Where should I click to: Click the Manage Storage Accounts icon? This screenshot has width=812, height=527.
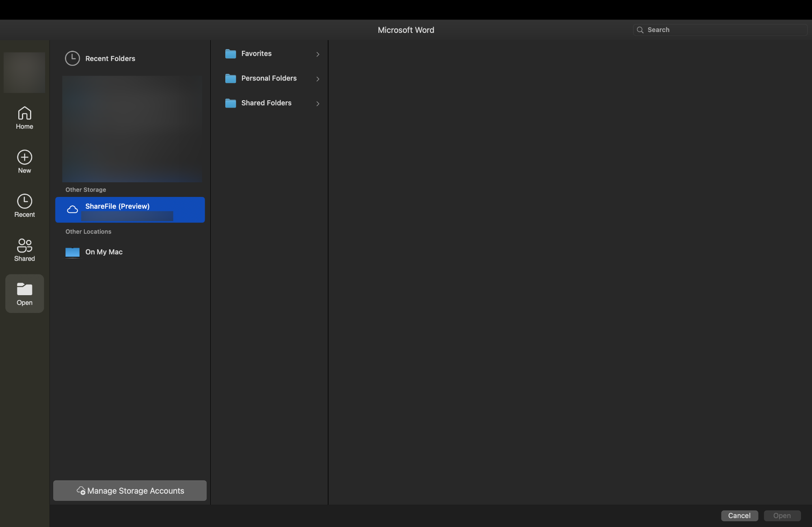coord(80,490)
